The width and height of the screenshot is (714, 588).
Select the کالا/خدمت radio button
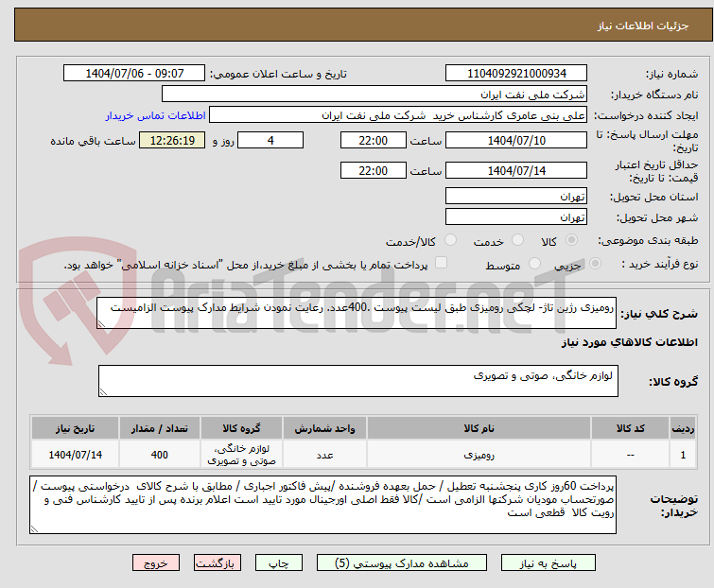point(450,240)
